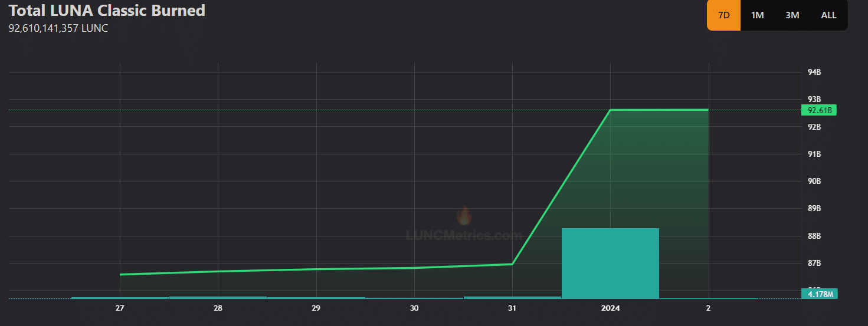The height and width of the screenshot is (326, 868).
Task: Click the date label 27 on x-axis
Action: (x=120, y=308)
